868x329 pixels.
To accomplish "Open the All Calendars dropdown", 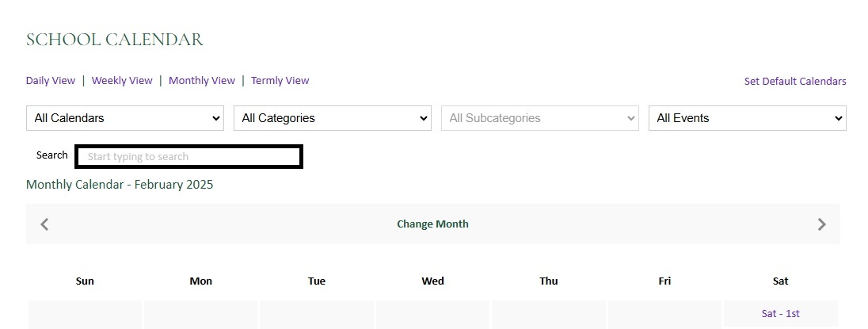I will (x=125, y=118).
